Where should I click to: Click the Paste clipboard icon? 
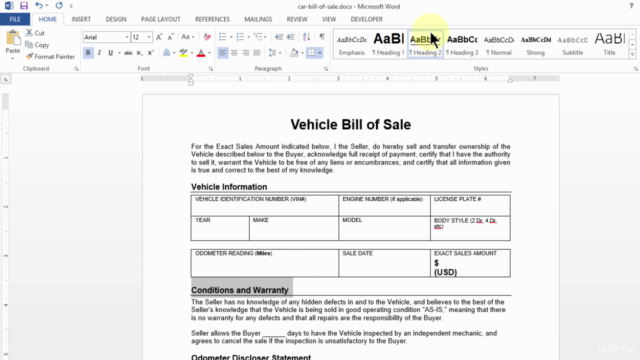[x=13, y=38]
